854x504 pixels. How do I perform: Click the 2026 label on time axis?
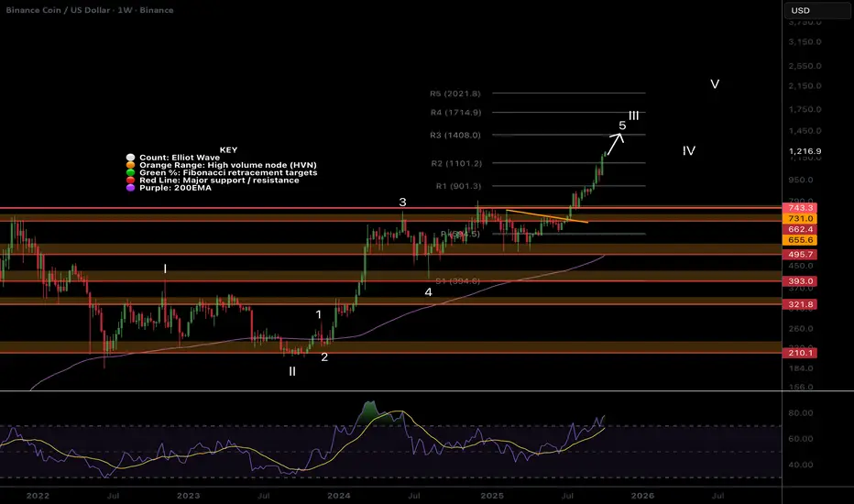(x=641, y=495)
